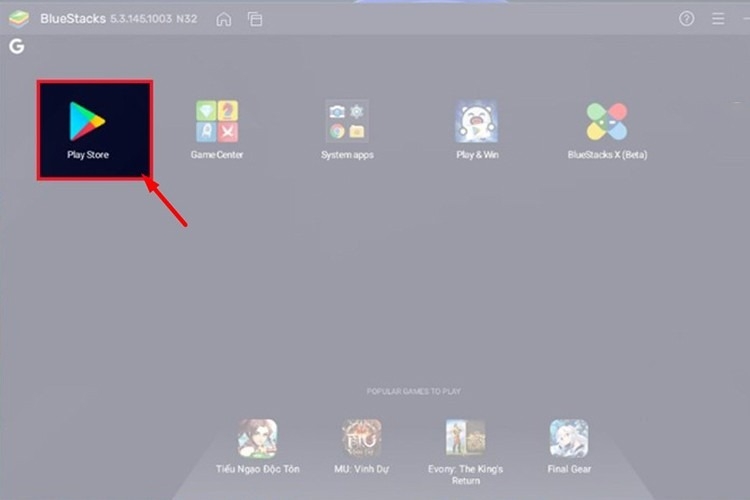Click the Google G icon
This screenshot has height=500, width=750.
(x=17, y=46)
